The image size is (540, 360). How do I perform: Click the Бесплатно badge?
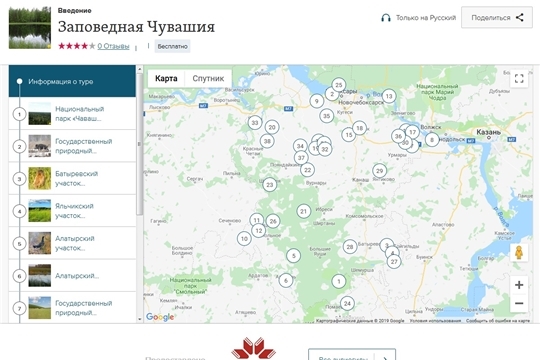pyautogui.click(x=172, y=46)
